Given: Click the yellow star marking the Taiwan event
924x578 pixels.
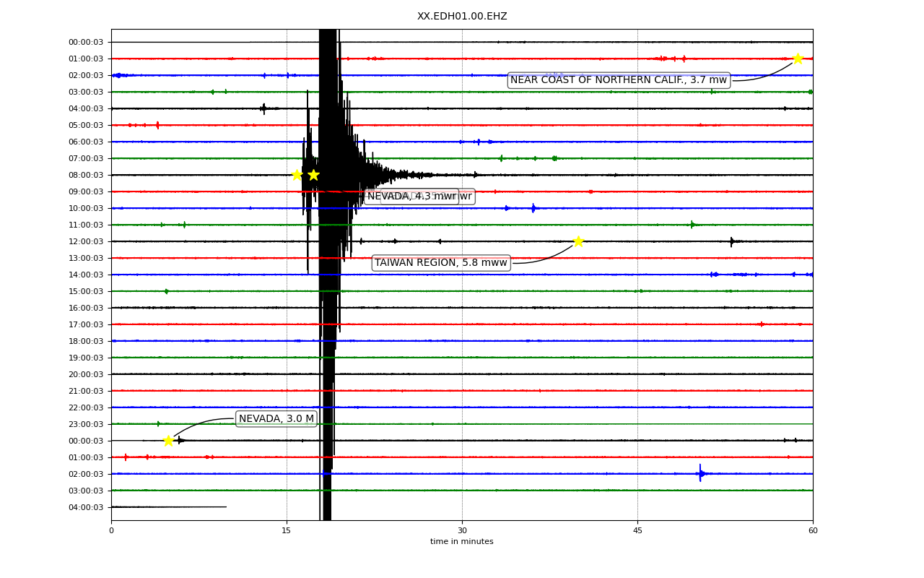Looking at the screenshot, I should (x=578, y=241).
